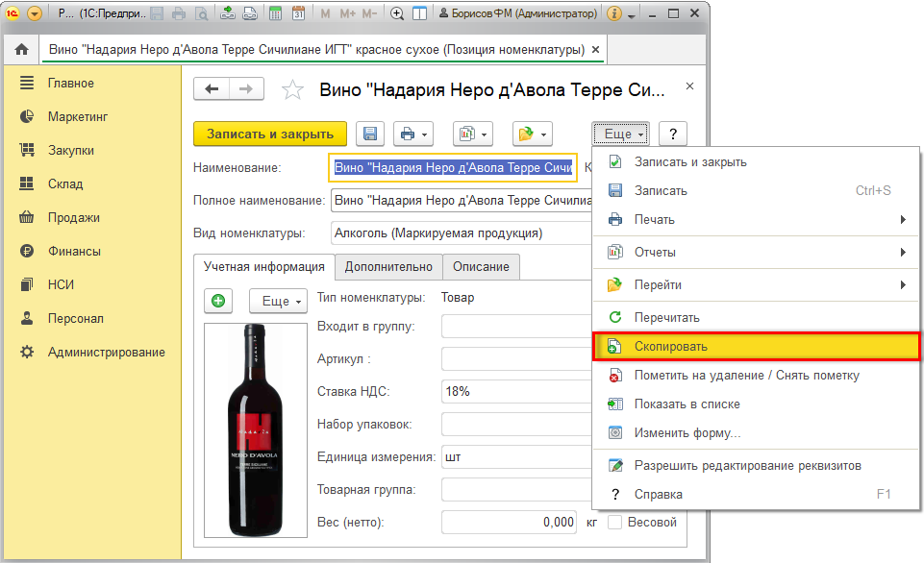Image resolution: width=924 pixels, height=563 pixels.
Task: Switch to Дополнительно tab
Action: 388,267
